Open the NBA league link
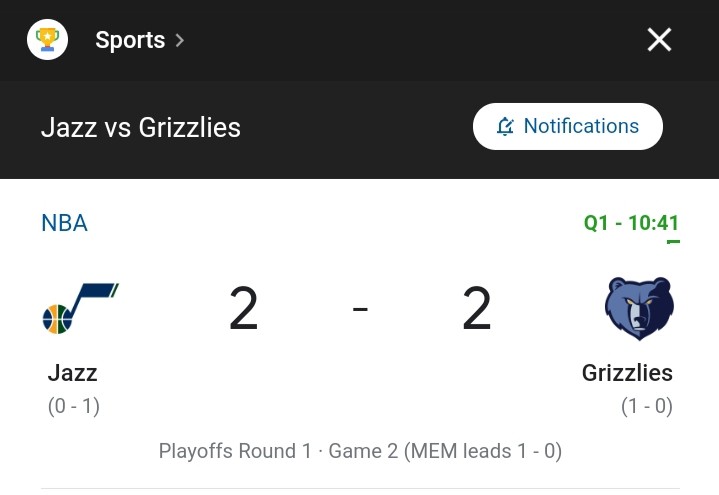 point(65,223)
